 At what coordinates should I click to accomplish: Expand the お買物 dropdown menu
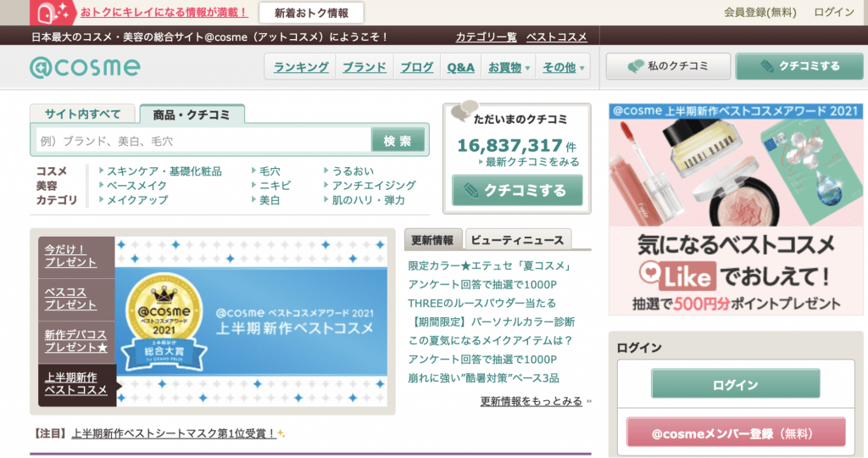point(509,67)
